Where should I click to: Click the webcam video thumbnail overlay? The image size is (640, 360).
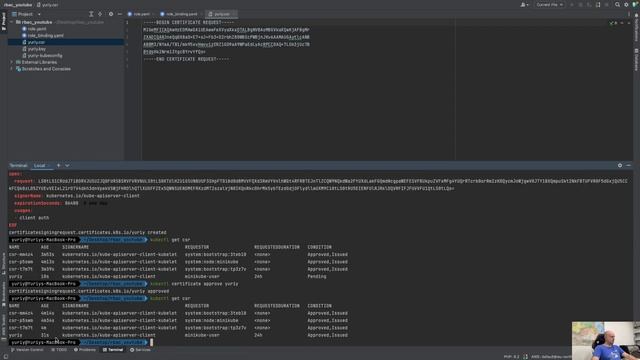click(606, 341)
